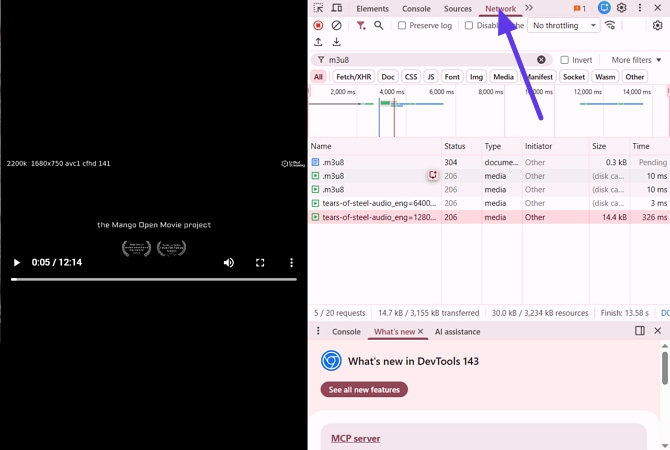Screen dimensions: 670x450
Task: Filter by Media requests
Action: pyautogui.click(x=503, y=77)
